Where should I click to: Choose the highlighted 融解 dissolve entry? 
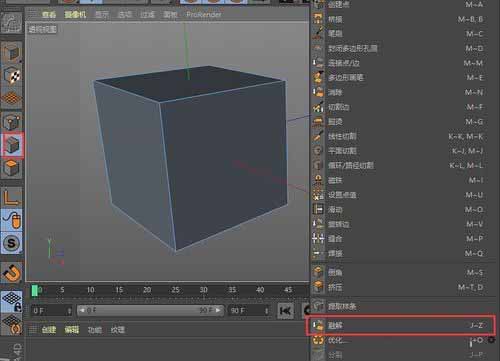tap(400, 325)
